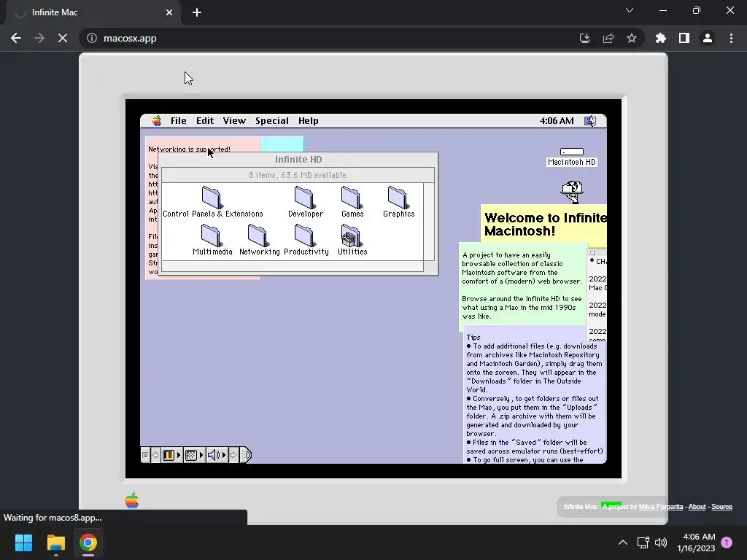Open the Windows notification badge

727,542
